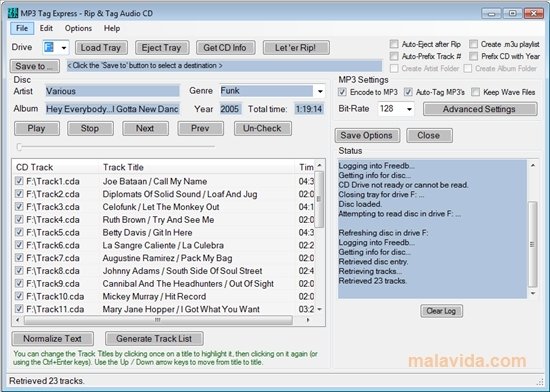Click the playback position slider handle
The width and height of the screenshot is (550, 392).
(x=19, y=147)
